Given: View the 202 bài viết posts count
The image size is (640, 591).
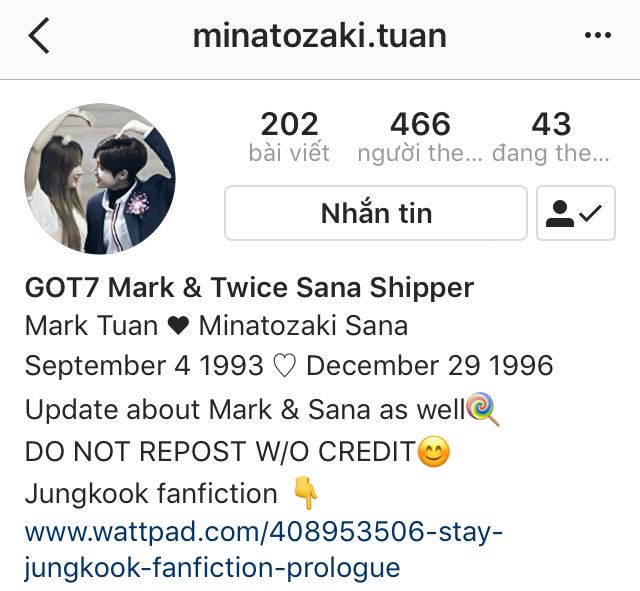Looking at the screenshot, I should point(289,137).
